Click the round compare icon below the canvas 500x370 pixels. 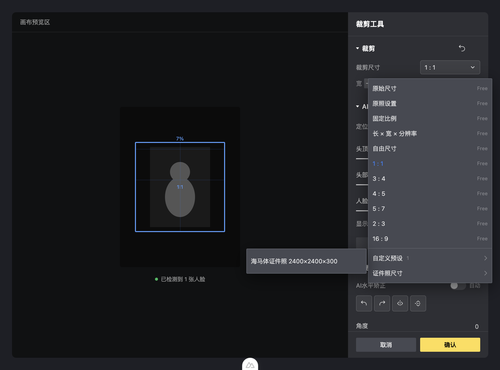point(250,365)
